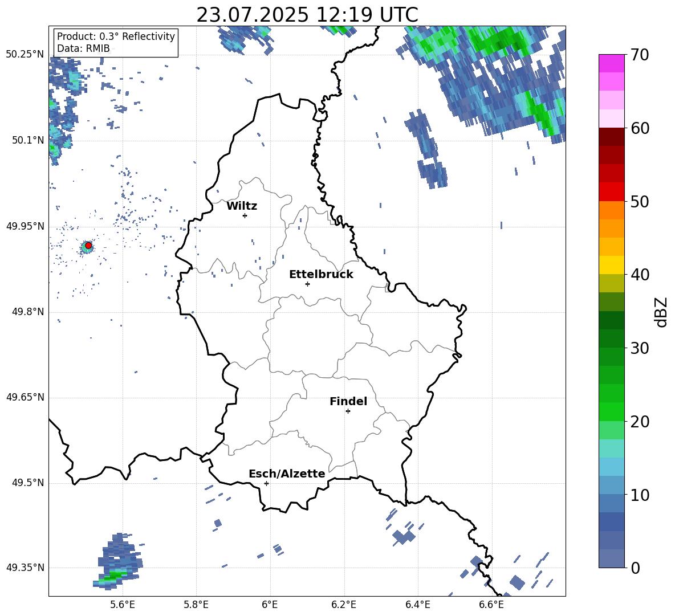The image size is (675, 616).
Task: Click the 6°E longitude tick label
Action: 270,605
